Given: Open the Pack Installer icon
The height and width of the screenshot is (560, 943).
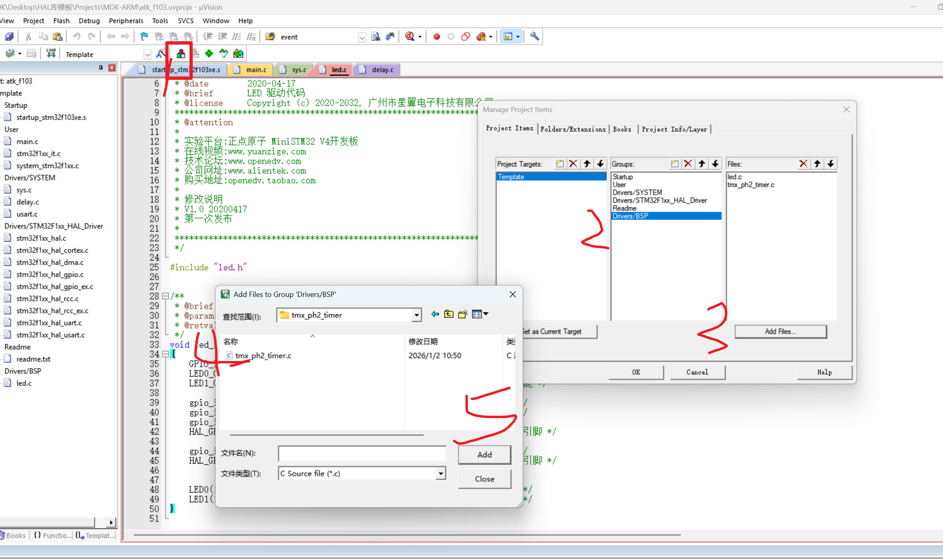Looking at the screenshot, I should [239, 54].
